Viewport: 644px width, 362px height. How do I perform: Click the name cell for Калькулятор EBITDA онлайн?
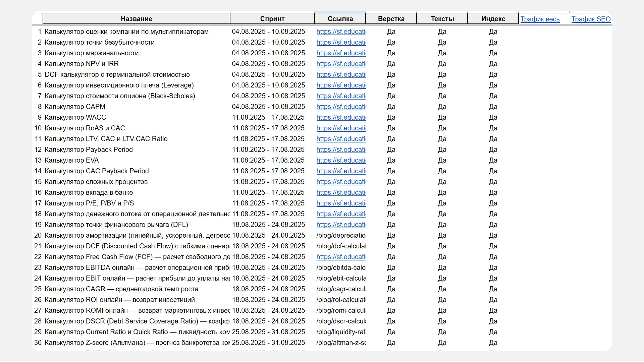137,267
